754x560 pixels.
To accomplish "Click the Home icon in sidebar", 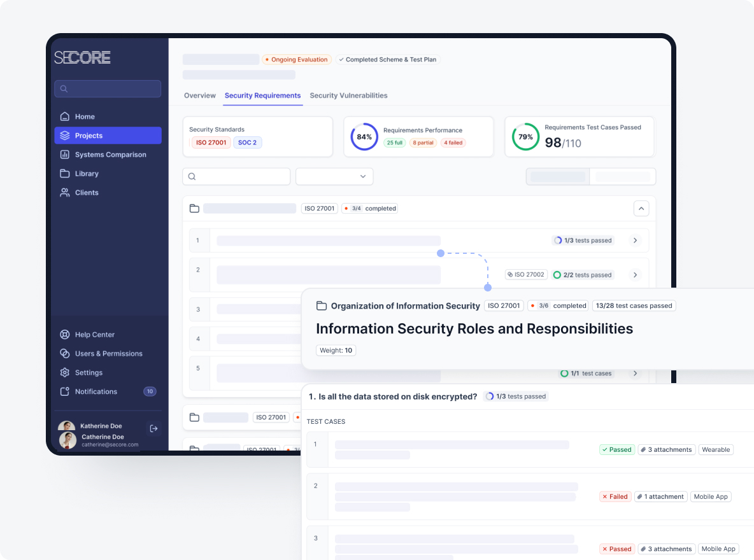I will tap(64, 116).
